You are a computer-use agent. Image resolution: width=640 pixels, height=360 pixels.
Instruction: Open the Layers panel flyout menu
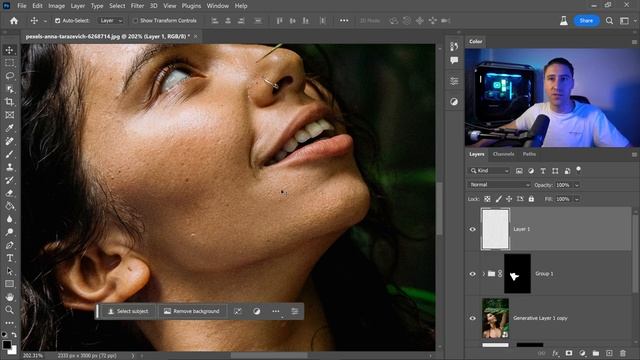pyautogui.click(x=634, y=155)
